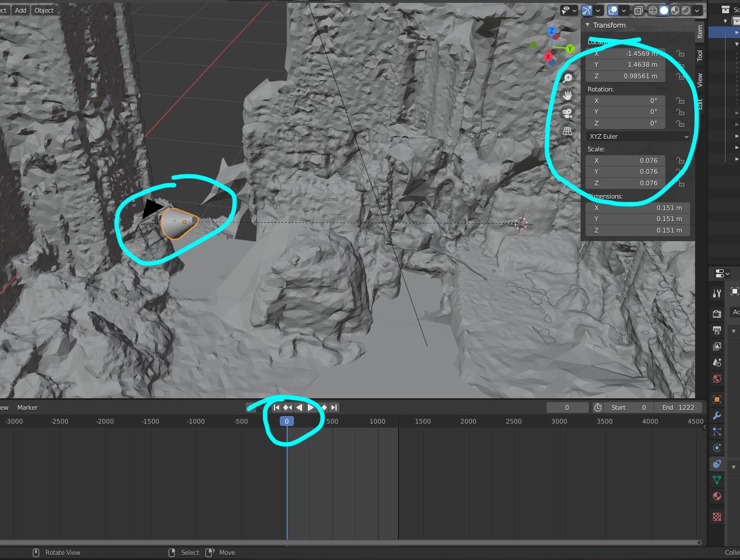
Task: Open the Object properties tab
Action: click(x=717, y=399)
